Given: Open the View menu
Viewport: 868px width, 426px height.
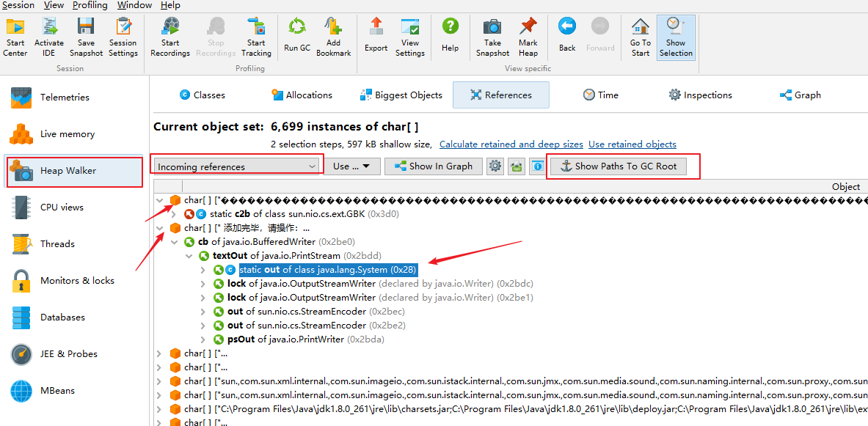Looking at the screenshot, I should point(54,5).
